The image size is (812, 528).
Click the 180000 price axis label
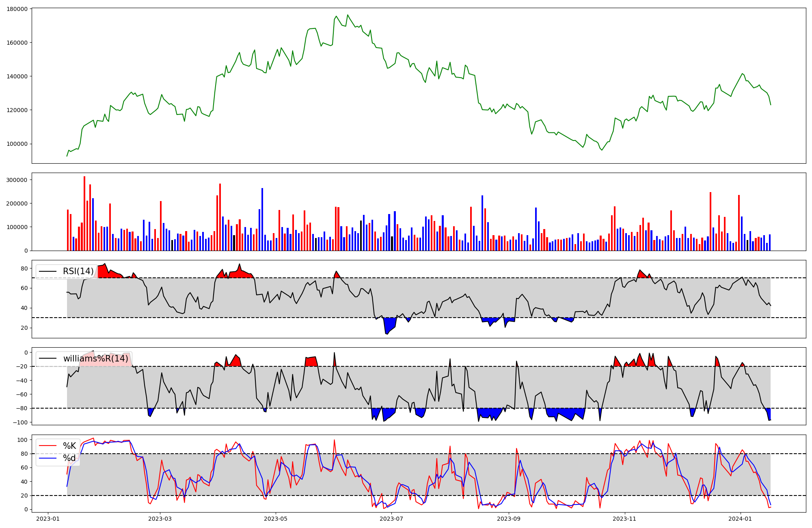17,9
